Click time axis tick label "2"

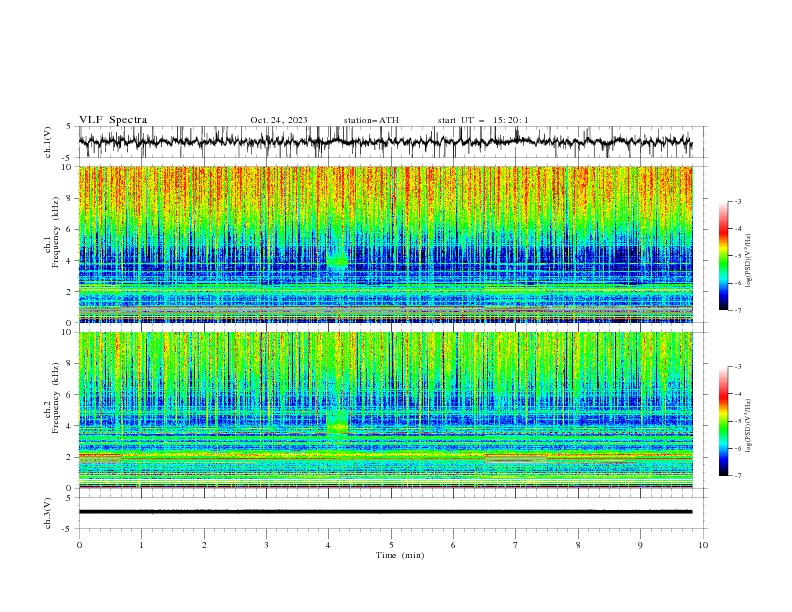click(x=204, y=545)
